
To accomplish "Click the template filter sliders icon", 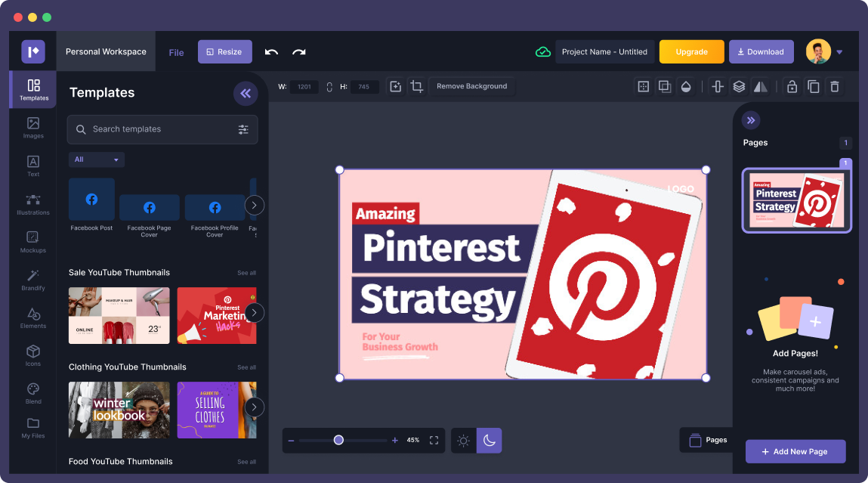I will (x=243, y=129).
